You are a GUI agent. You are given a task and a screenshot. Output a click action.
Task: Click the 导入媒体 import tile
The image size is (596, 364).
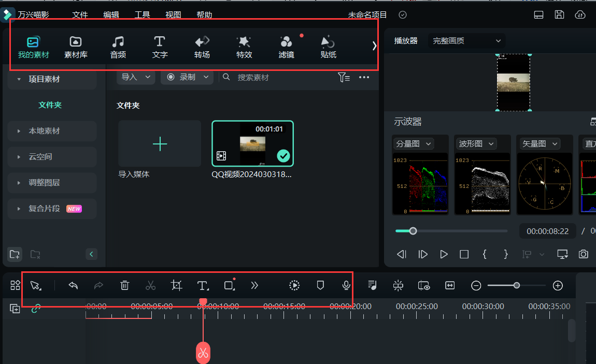[x=160, y=144]
